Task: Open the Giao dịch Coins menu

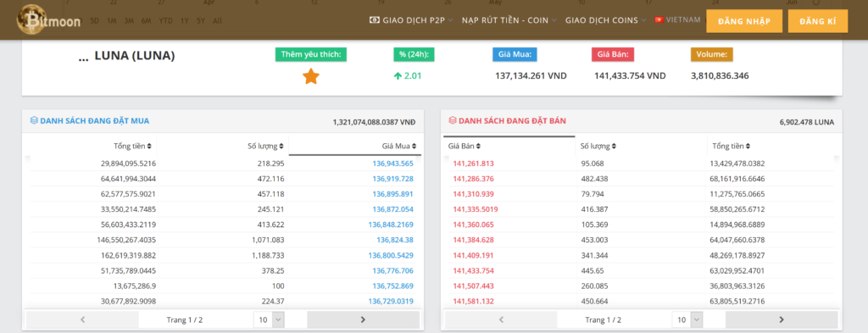Action: (x=605, y=20)
